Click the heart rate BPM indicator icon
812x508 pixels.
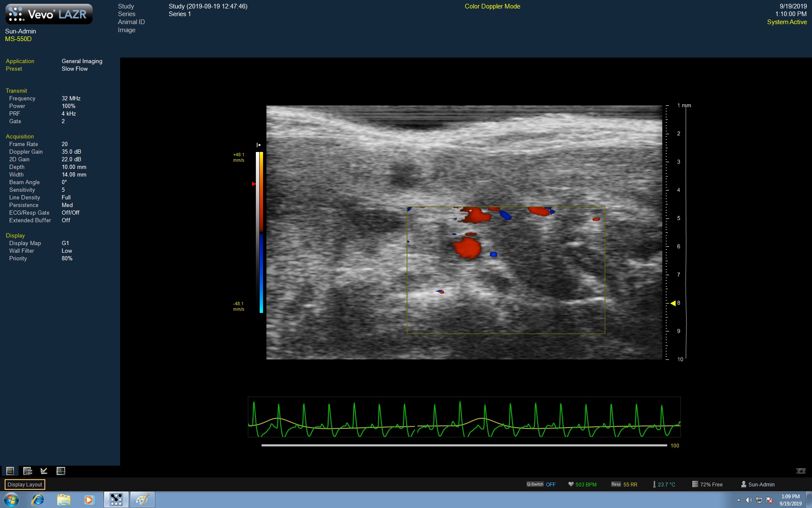[571, 484]
